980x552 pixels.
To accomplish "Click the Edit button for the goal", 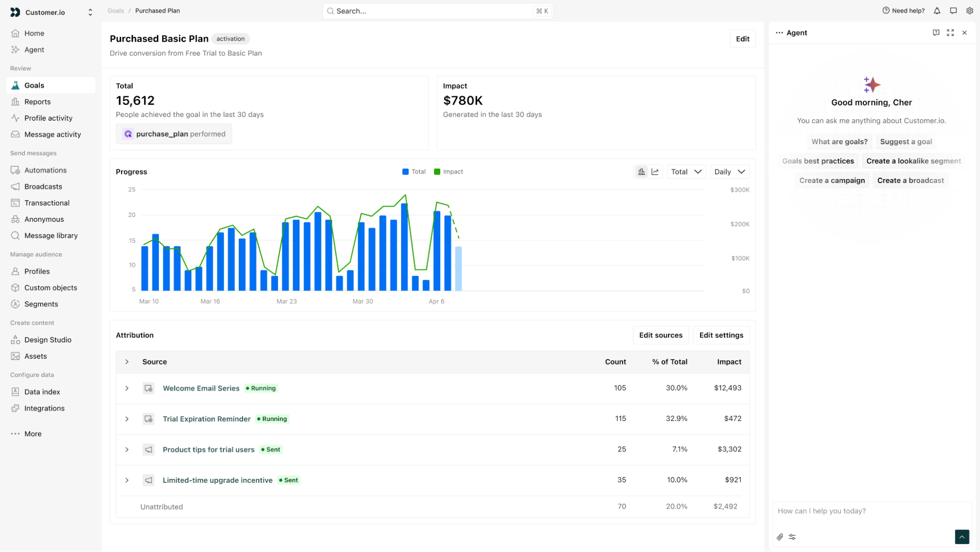I will tap(742, 39).
